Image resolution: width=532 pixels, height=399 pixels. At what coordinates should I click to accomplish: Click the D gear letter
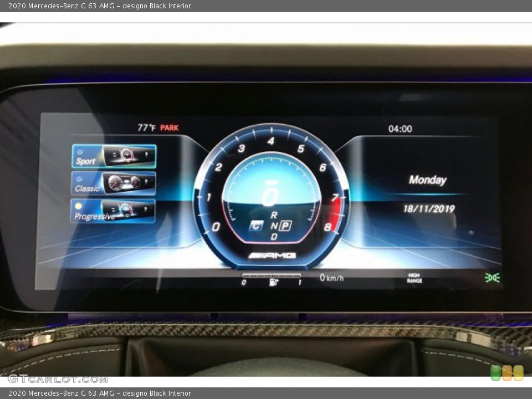pyautogui.click(x=274, y=237)
